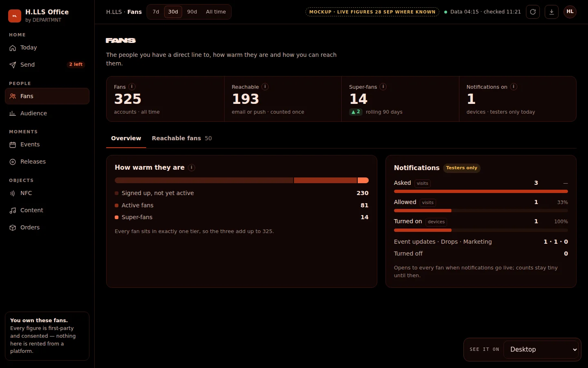Click the H.LLS breadcrumb link
The width and height of the screenshot is (588, 368).
[x=114, y=12]
